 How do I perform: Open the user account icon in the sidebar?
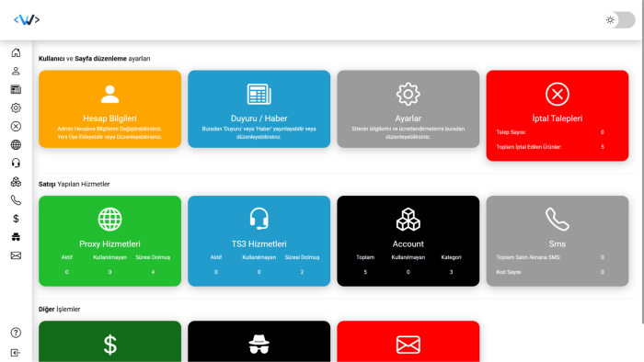coord(16,71)
